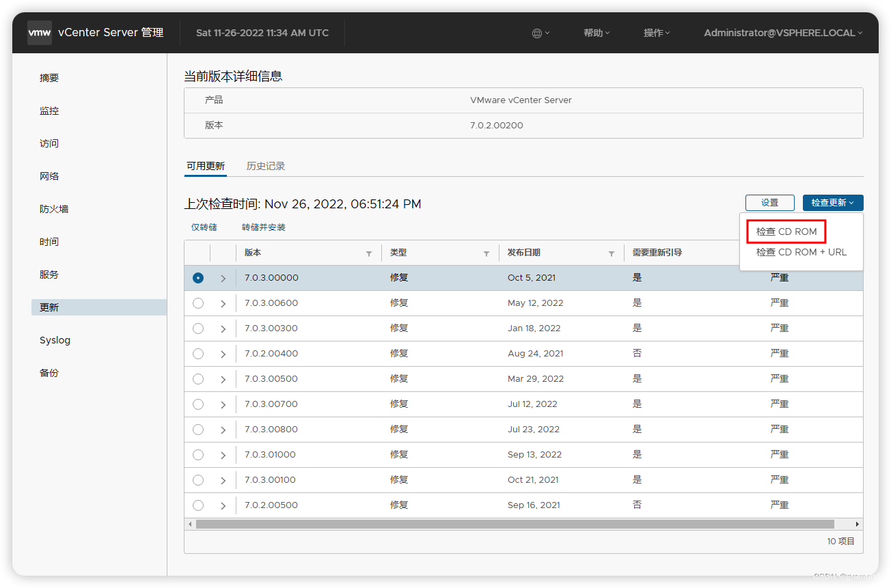Select radio button for version 7.0.3.01000

tap(198, 455)
